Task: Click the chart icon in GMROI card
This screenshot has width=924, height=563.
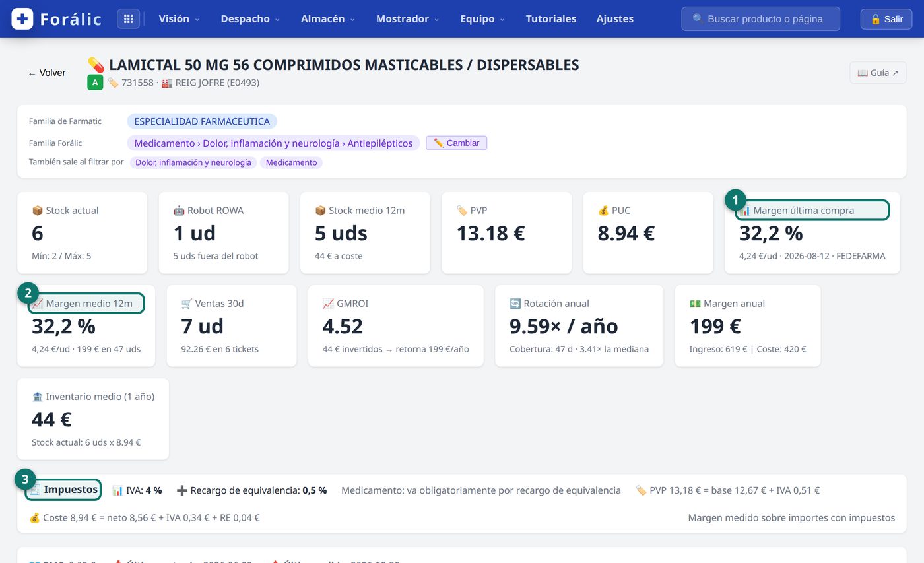Action: (x=328, y=304)
